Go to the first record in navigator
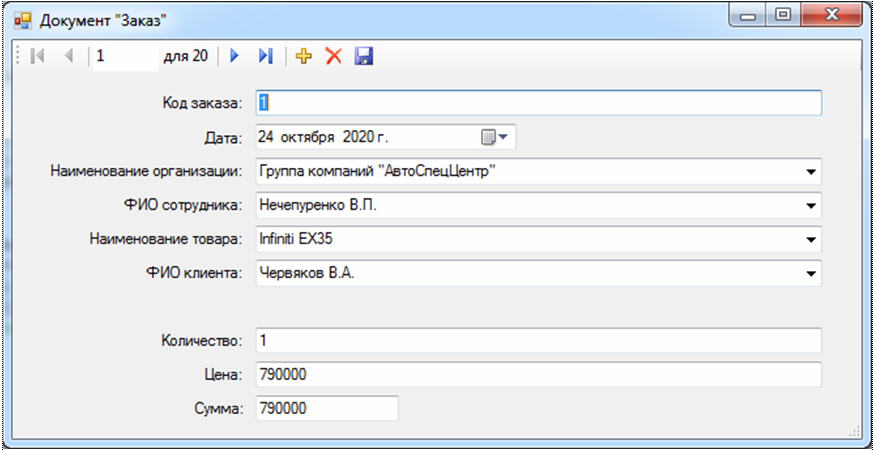 point(37,57)
